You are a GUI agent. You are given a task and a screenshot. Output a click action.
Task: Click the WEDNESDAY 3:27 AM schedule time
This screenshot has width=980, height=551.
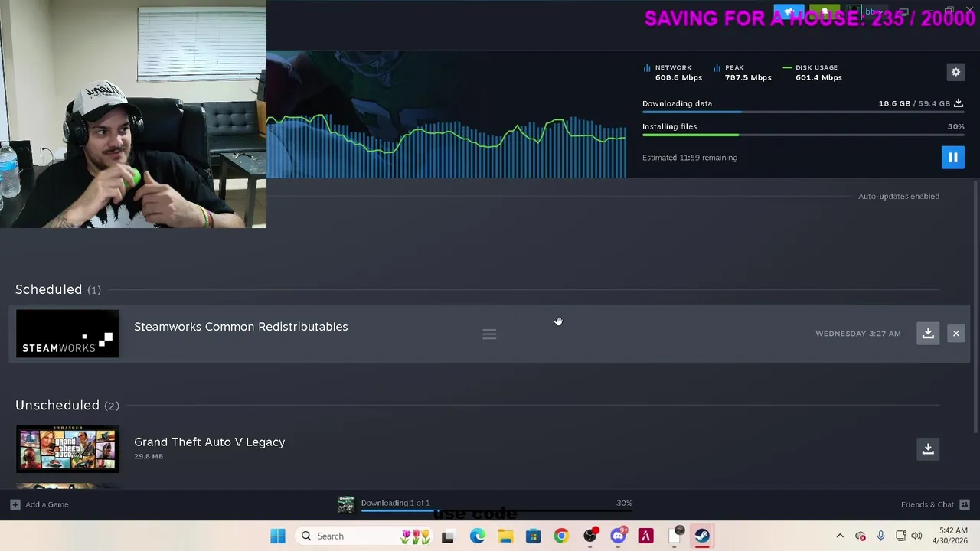tap(857, 334)
